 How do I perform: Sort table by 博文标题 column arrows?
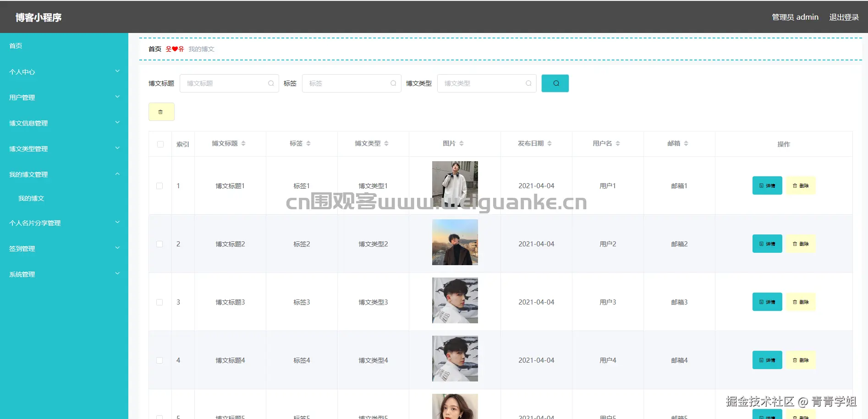click(x=243, y=144)
